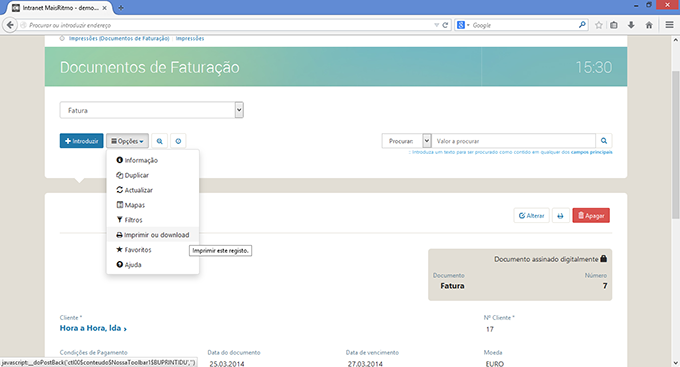Image resolution: width=680 pixels, height=367 pixels.
Task: Click the round target icon in the toolbar
Action: [178, 141]
